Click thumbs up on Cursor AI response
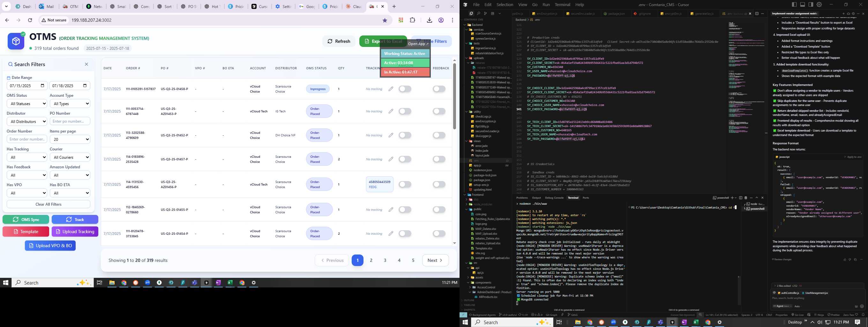 (845, 260)
